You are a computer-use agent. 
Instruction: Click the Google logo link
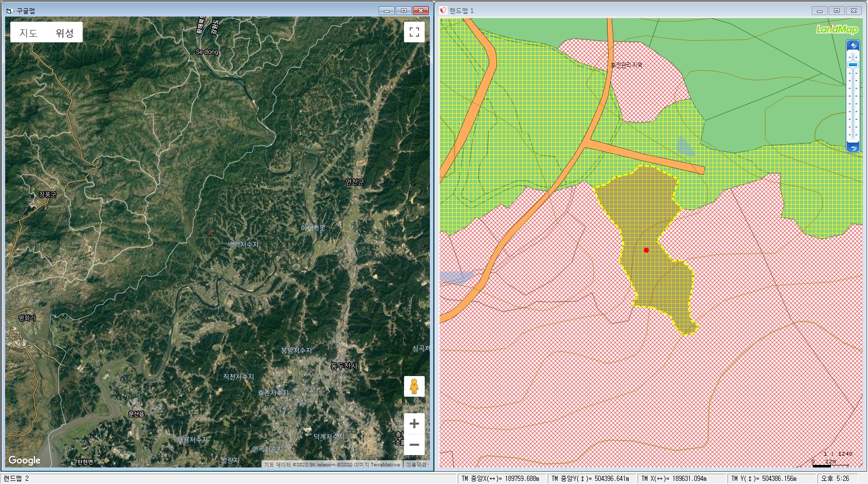[x=24, y=460]
